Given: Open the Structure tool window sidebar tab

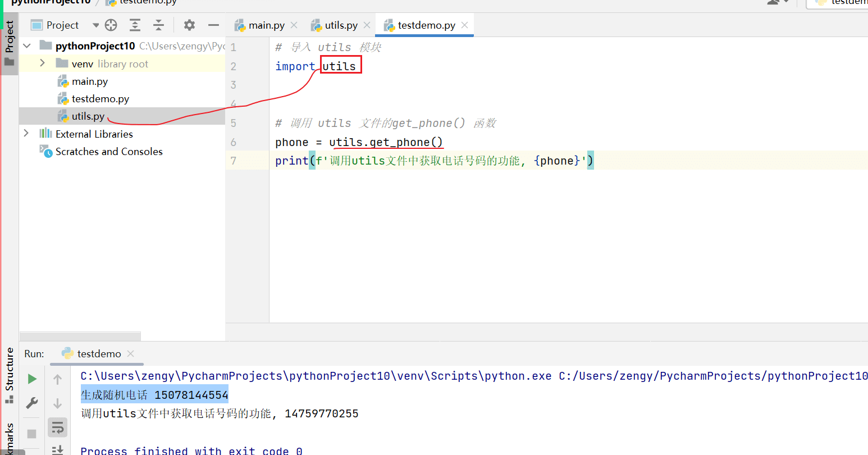Looking at the screenshot, I should 10,375.
